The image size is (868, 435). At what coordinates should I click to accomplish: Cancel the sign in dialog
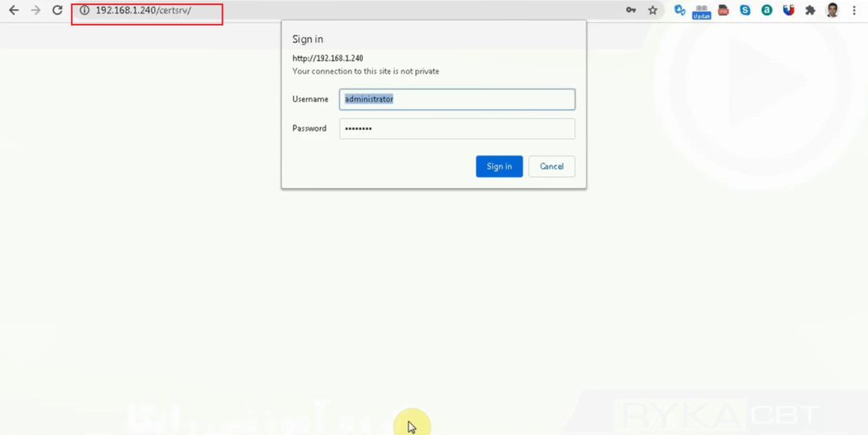pyautogui.click(x=552, y=166)
